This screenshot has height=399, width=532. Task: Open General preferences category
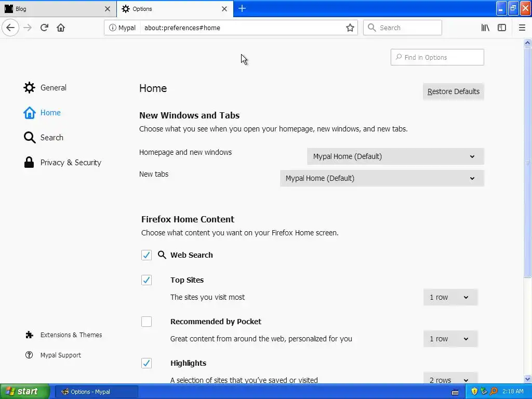pos(54,87)
